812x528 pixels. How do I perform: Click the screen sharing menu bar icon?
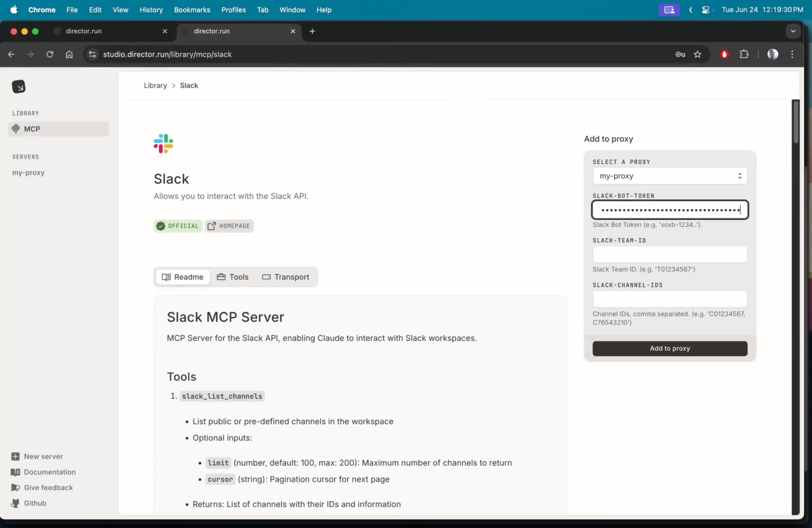tap(669, 10)
